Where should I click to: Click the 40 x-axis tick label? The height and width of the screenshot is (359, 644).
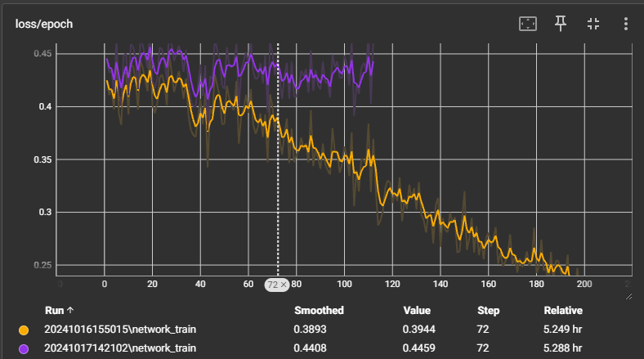coord(200,285)
